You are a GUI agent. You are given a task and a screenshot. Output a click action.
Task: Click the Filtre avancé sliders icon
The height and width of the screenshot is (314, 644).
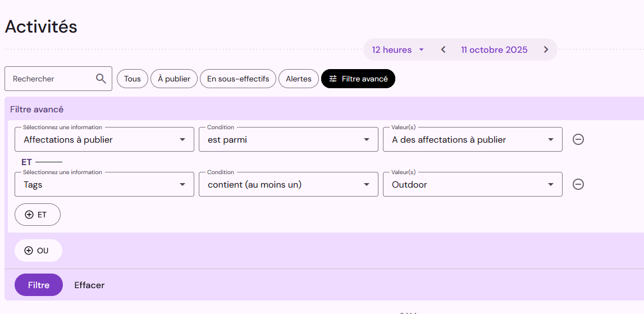tap(333, 79)
